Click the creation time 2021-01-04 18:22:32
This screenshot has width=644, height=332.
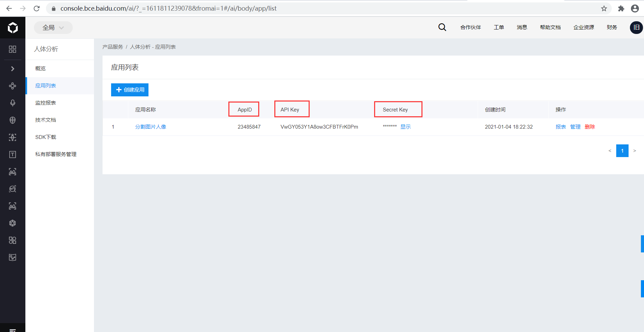click(509, 127)
